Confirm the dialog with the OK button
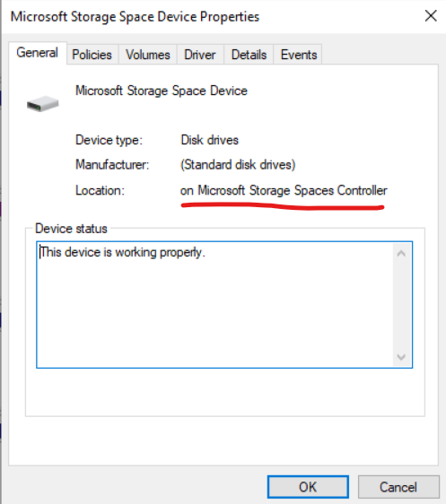This screenshot has height=504, width=446. 308,487
